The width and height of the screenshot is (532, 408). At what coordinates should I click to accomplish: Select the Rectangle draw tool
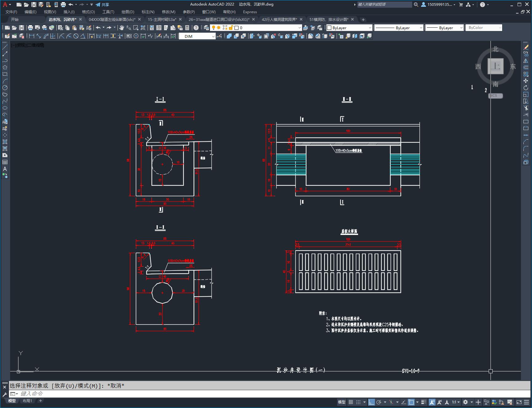(x=5, y=74)
